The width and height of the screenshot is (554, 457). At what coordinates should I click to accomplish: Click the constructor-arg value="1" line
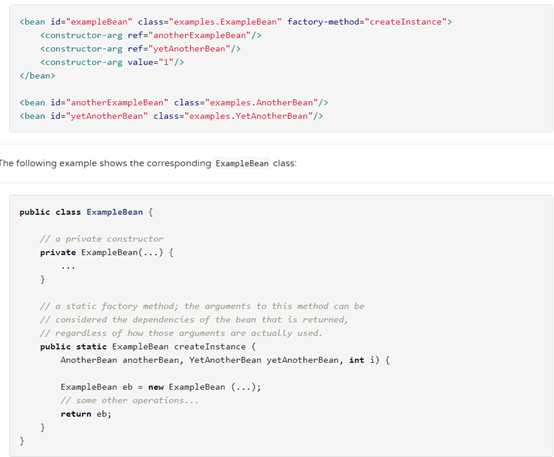point(112,62)
